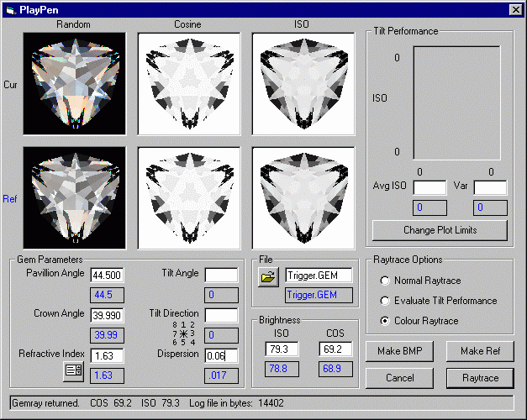Image resolution: width=527 pixels, height=420 pixels.
Task: Select the Ref Random gem render
Action: coord(74,198)
